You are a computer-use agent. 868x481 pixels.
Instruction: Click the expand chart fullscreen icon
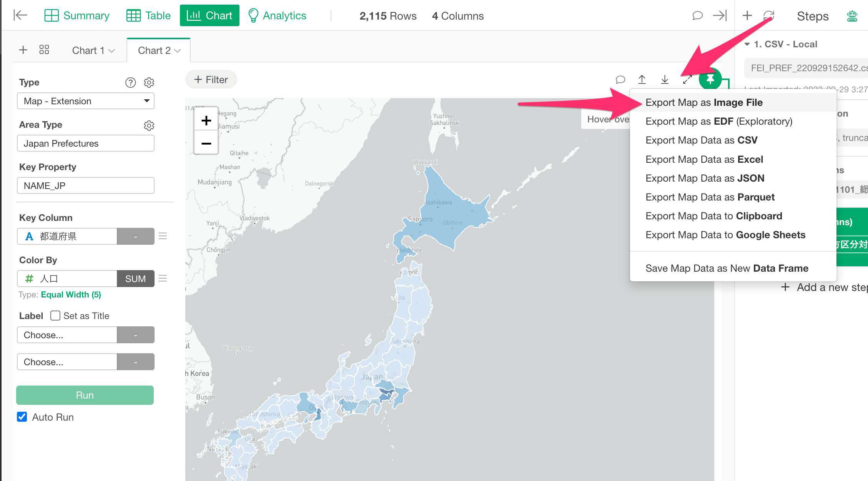687,80
